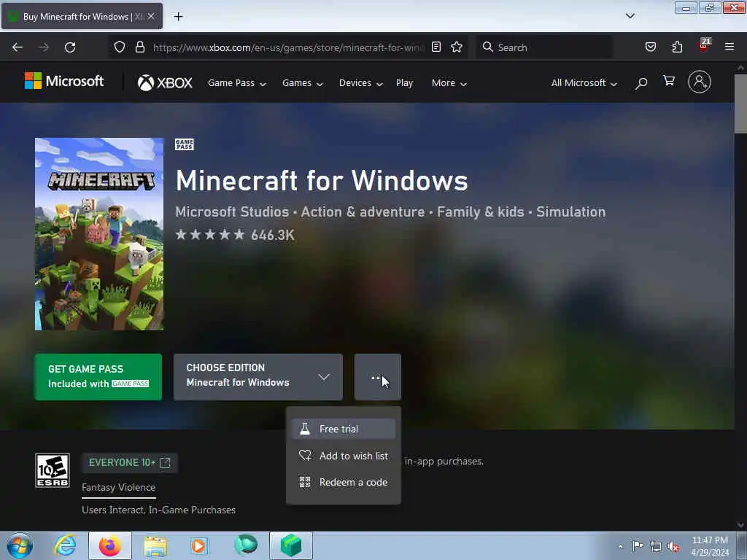This screenshot has height=560, width=747.
Task: Click the browser Search box
Action: (x=543, y=47)
